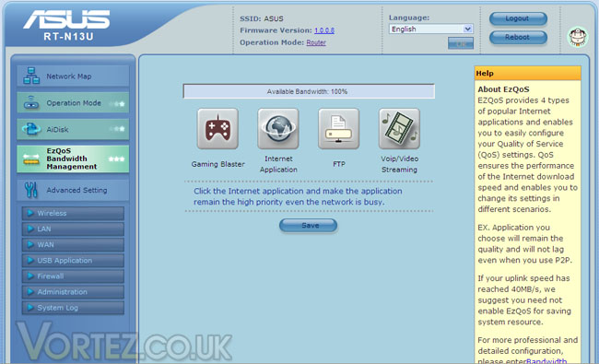Open the Operation Mode page
This screenshot has height=364, width=599.
point(73,102)
